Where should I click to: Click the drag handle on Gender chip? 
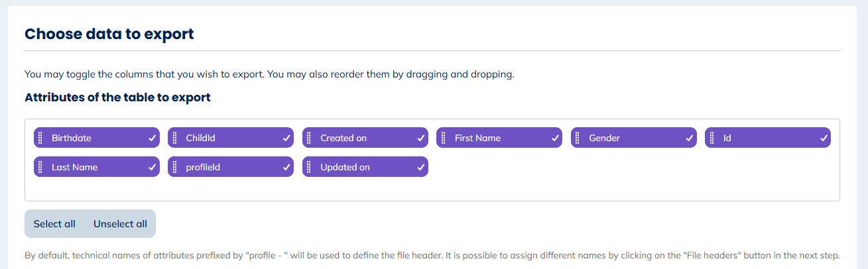(578, 138)
